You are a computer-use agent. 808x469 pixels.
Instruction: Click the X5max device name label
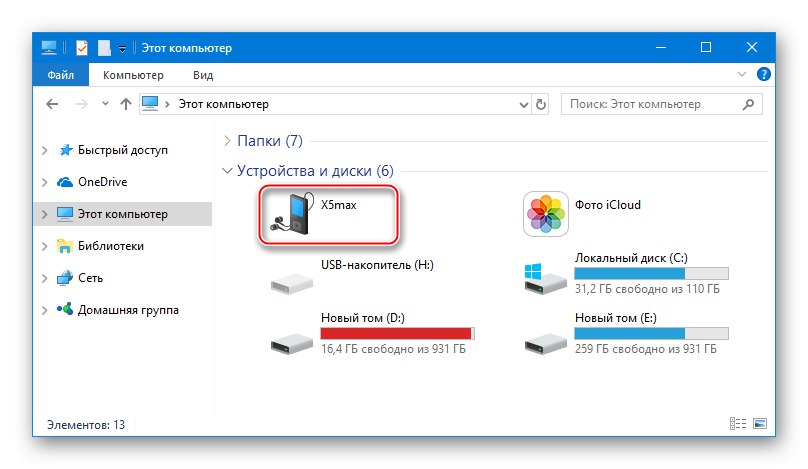coord(339,205)
